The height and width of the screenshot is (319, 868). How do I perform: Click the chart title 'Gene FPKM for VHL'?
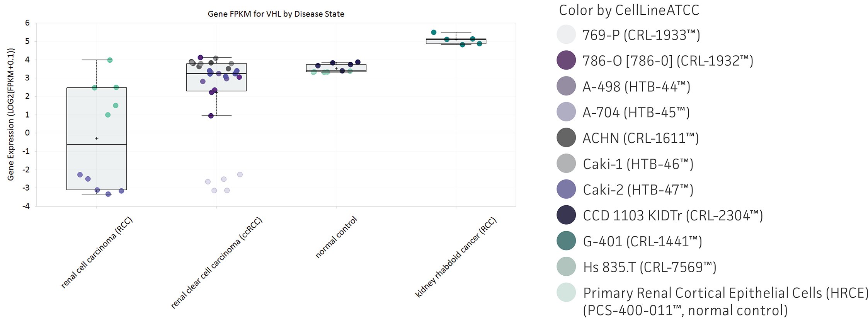click(x=276, y=14)
